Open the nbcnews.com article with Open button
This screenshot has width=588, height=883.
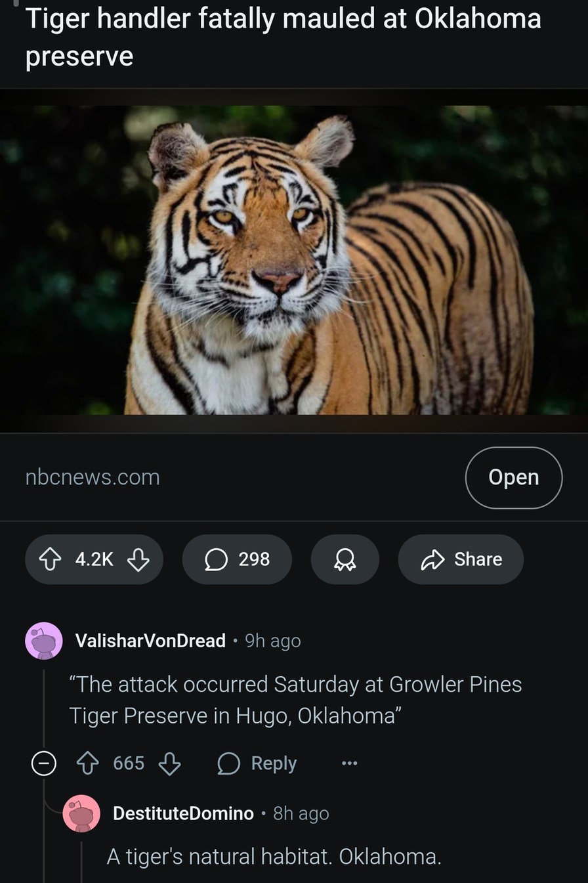coord(513,477)
